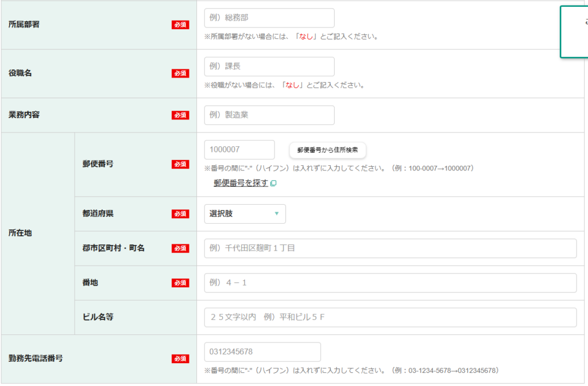Select the 業務内容 field showing 製造業 example
This screenshot has height=386, width=588.
click(x=269, y=115)
